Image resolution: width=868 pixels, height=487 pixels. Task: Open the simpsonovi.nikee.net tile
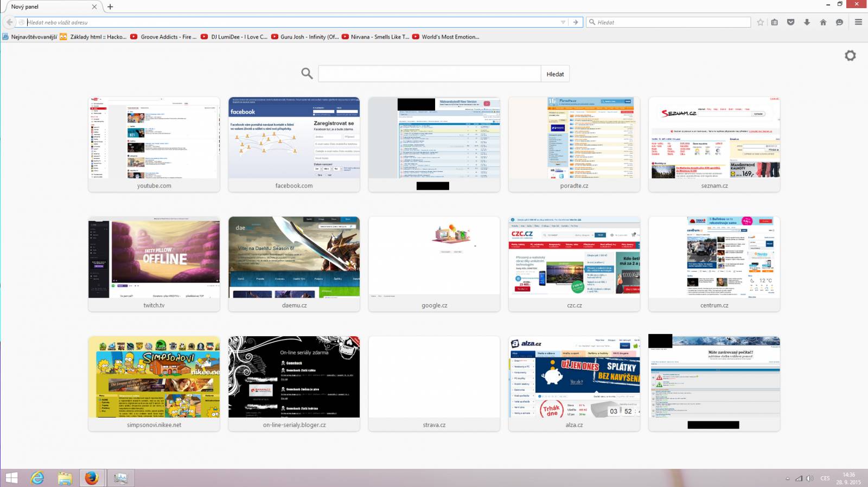pos(154,383)
